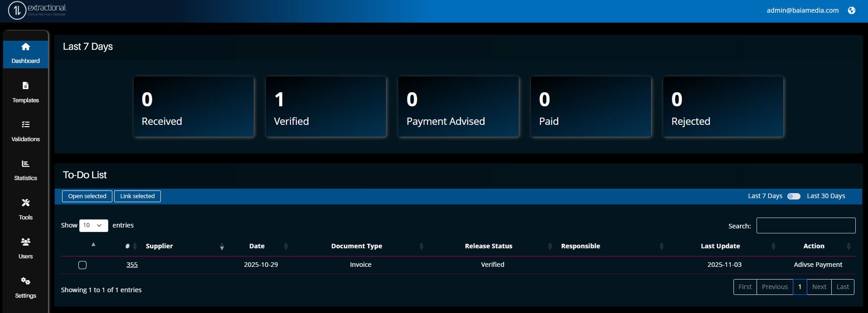Expand the Show entries count dropdown

click(93, 225)
